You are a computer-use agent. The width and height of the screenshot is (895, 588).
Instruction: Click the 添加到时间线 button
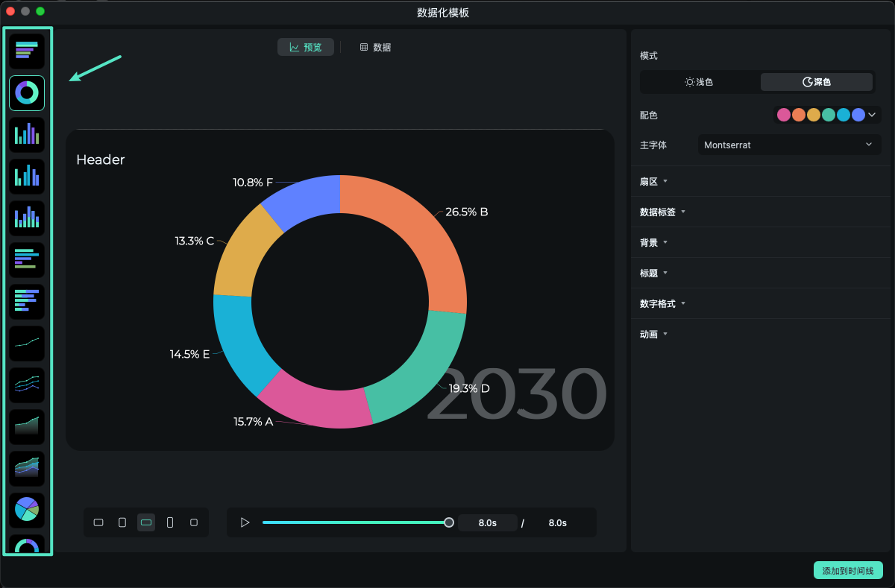848,570
